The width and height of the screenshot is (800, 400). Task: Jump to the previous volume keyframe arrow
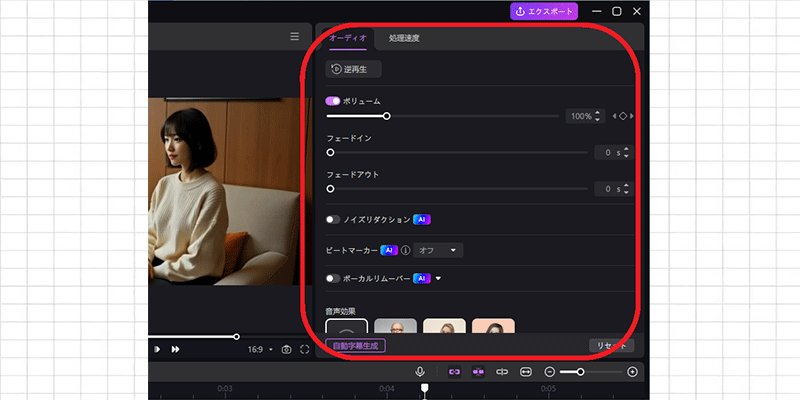click(x=614, y=116)
